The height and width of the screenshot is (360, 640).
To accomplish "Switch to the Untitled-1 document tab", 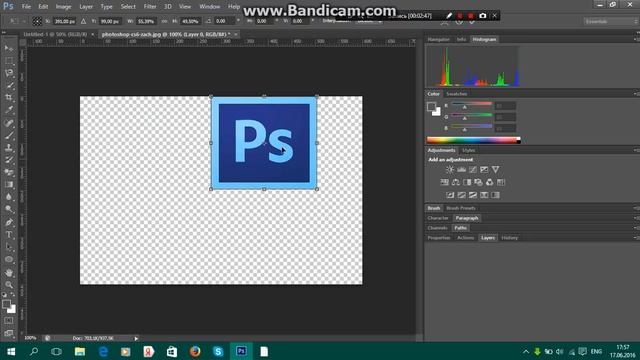I will pyautogui.click(x=55, y=34).
